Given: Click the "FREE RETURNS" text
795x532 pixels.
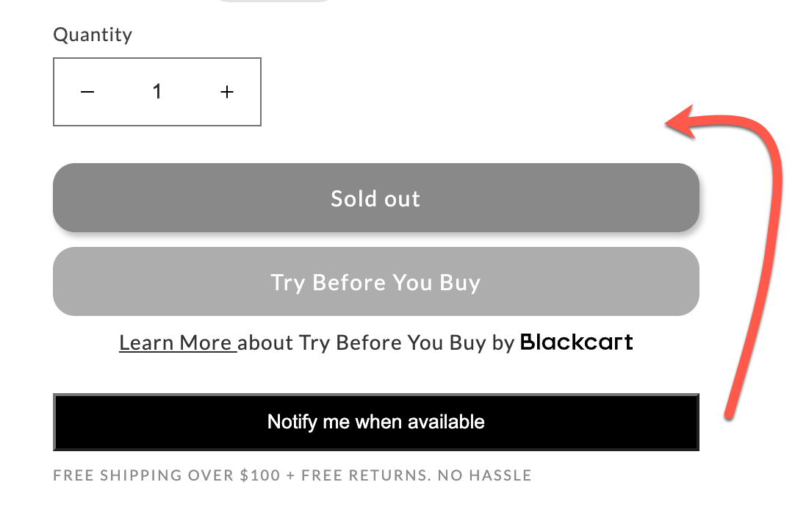Looking at the screenshot, I should pos(364,475).
